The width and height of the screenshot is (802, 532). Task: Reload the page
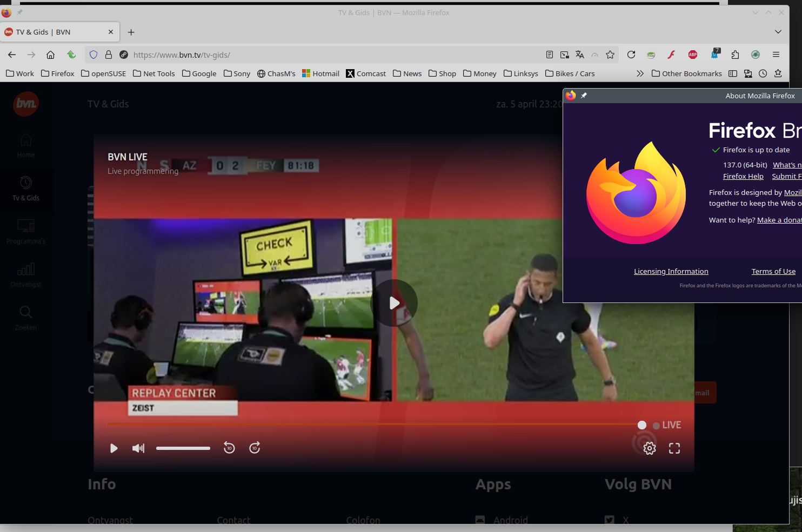[x=631, y=55]
